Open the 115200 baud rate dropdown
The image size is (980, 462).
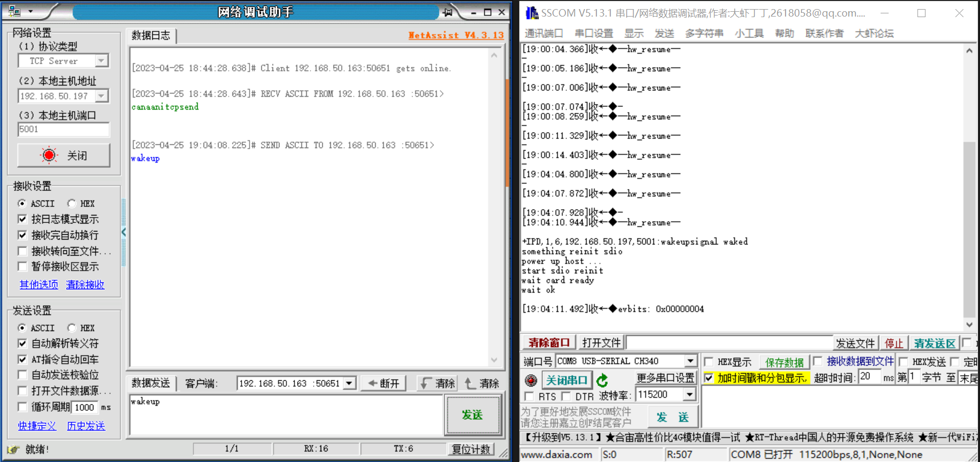click(689, 395)
